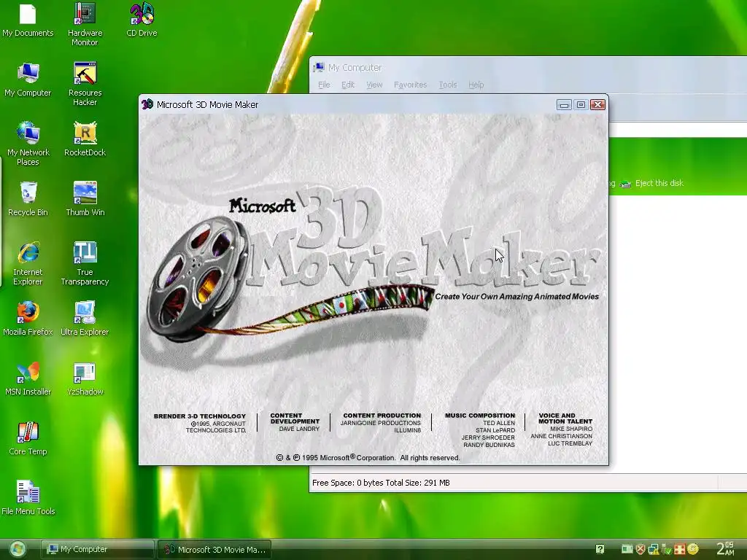747x560 pixels.
Task: Open the My Documents desktop icon
Action: pos(28,20)
